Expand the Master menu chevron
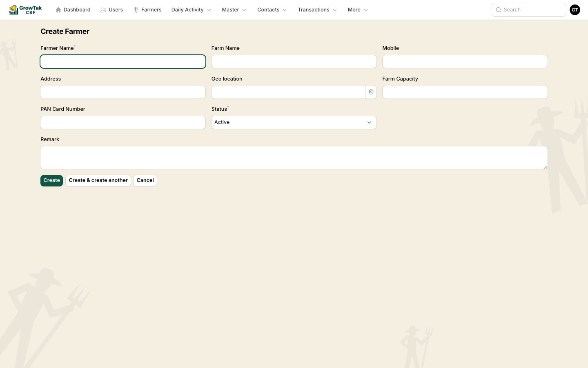The height and width of the screenshot is (368, 588). [x=244, y=10]
